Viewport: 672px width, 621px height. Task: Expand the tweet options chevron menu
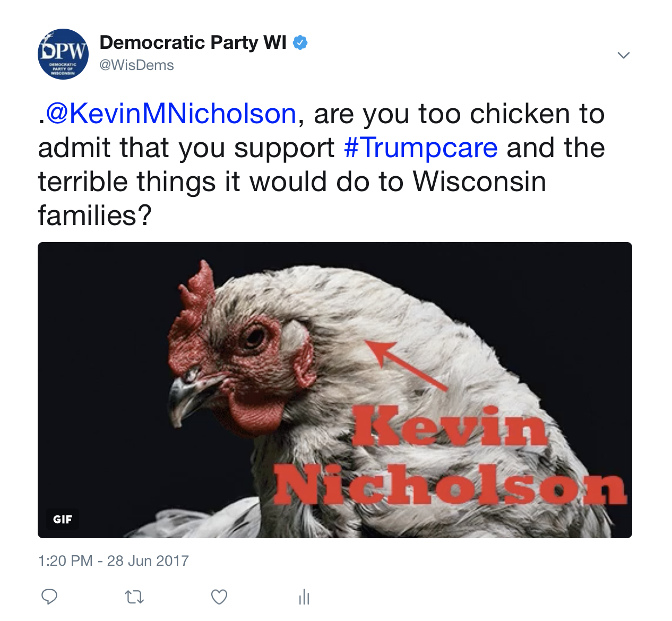pos(624,55)
